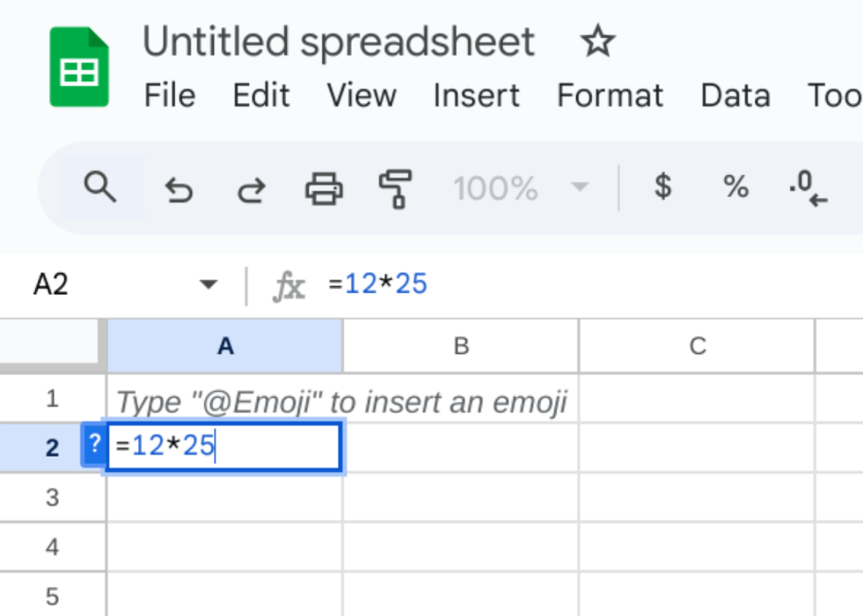Screen dimensions: 863x616
Task: Open the Insert menu
Action: point(476,97)
